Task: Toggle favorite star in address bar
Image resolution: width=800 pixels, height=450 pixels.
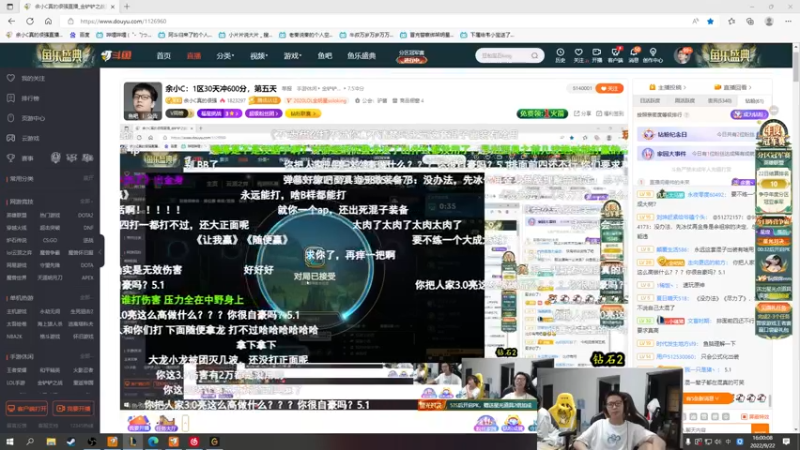Action: [710, 21]
